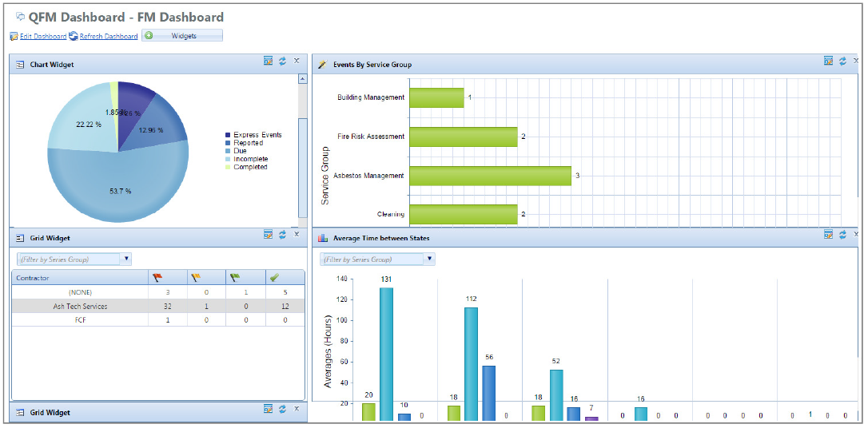Screen dimensions: 868x428
Task: Click the Refresh Dashboard link
Action: (x=109, y=37)
